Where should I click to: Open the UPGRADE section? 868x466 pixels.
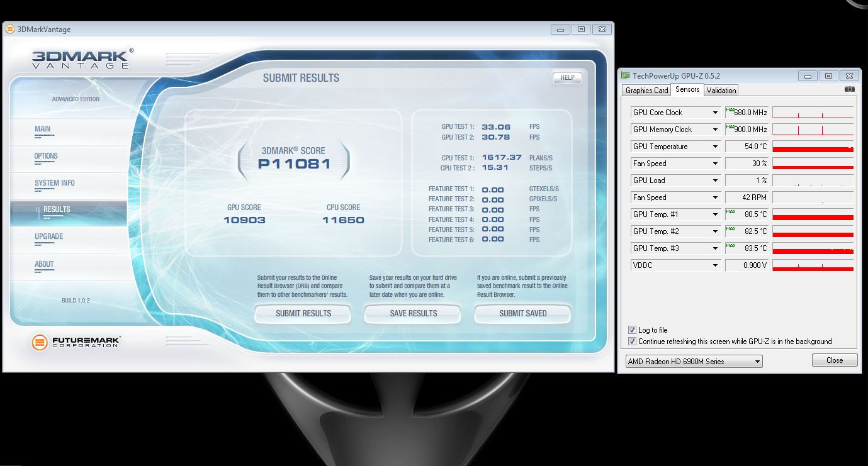pos(68,240)
